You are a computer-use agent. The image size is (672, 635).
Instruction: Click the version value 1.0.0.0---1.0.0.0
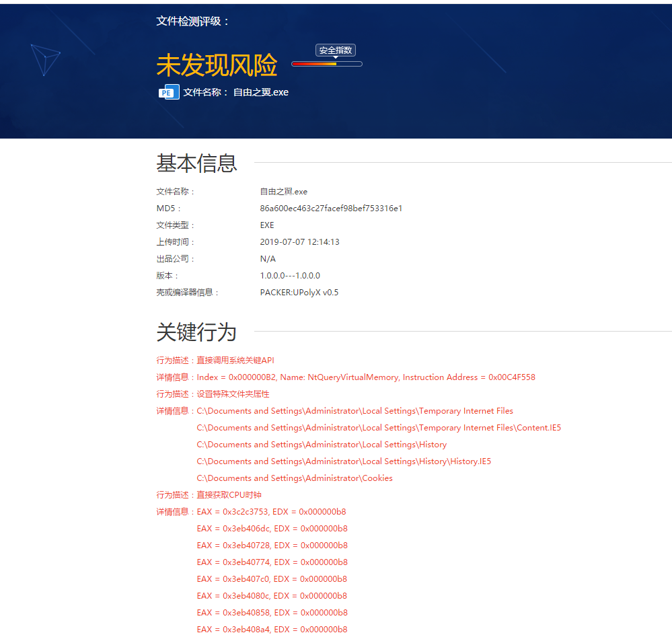click(x=290, y=276)
